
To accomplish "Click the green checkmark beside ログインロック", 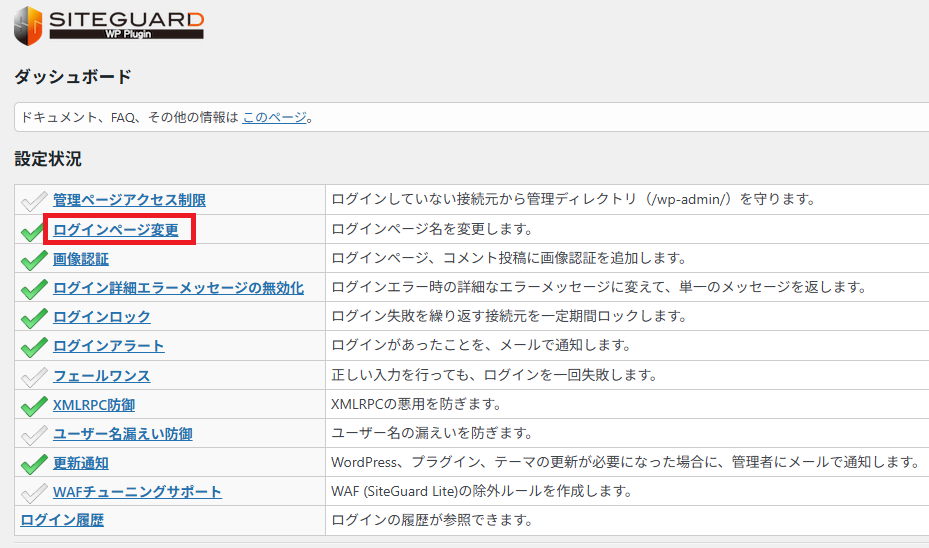I will [x=34, y=318].
